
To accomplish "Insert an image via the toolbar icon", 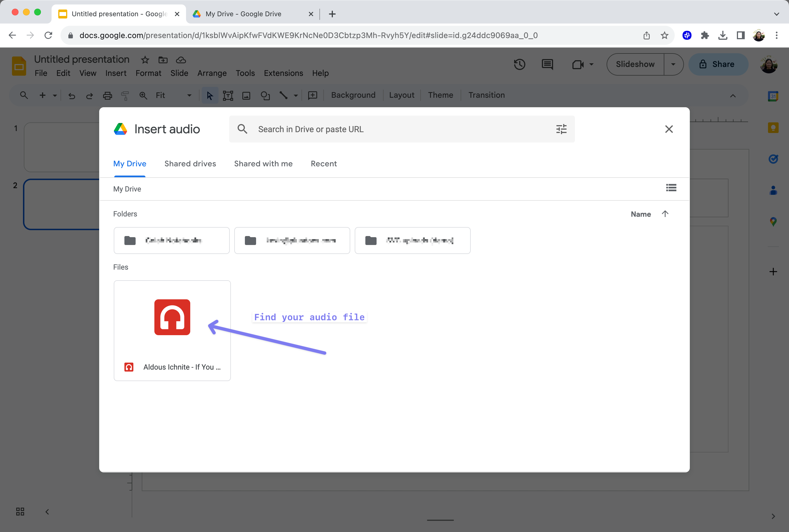I will pos(247,95).
